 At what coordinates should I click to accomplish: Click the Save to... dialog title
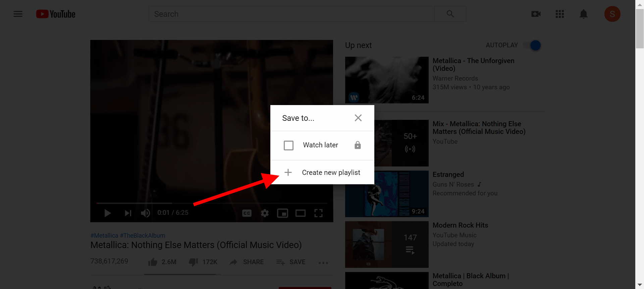[x=298, y=118]
